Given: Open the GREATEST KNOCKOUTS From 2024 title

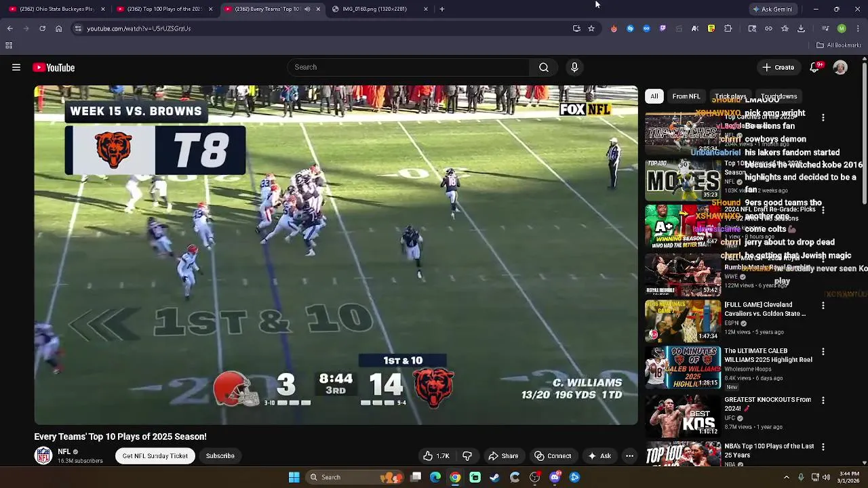Looking at the screenshot, I should (767, 404).
